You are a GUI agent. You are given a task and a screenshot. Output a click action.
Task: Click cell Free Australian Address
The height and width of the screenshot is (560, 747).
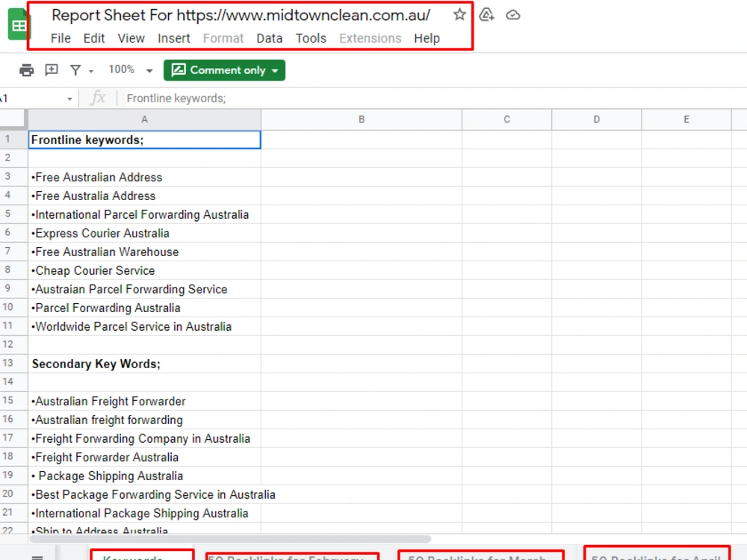point(144,177)
